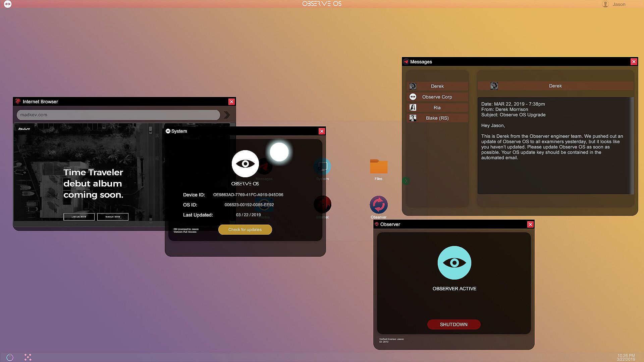Open the Observer desktop app icon
This screenshot has height=362, width=644.
pyautogui.click(x=378, y=205)
